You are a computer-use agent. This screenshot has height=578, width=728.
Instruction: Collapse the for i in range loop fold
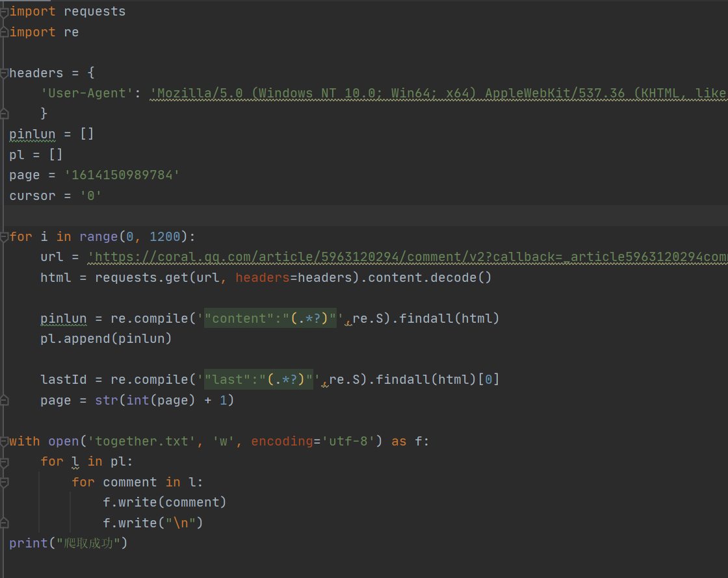click(4, 236)
